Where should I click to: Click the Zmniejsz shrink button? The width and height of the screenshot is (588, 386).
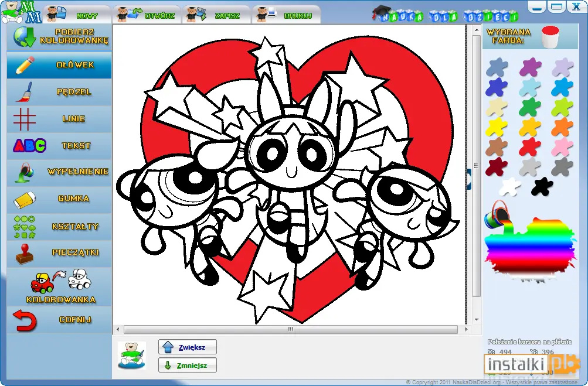point(188,365)
